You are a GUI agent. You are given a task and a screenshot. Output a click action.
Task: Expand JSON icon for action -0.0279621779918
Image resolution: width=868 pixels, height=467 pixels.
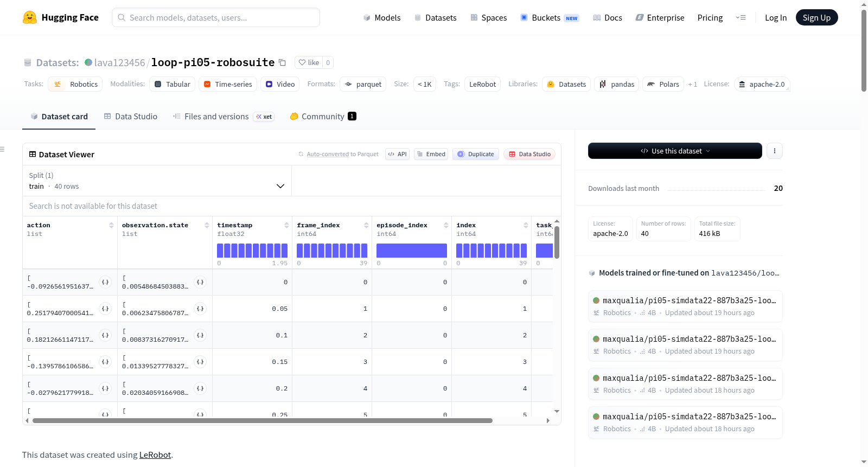pos(105,388)
